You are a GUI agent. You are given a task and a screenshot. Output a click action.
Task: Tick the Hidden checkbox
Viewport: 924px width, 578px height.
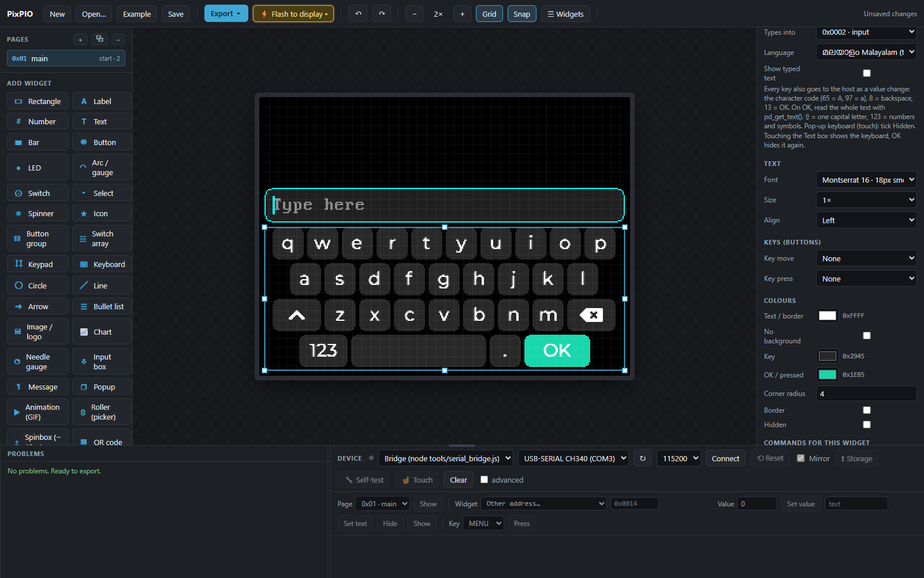click(x=867, y=425)
